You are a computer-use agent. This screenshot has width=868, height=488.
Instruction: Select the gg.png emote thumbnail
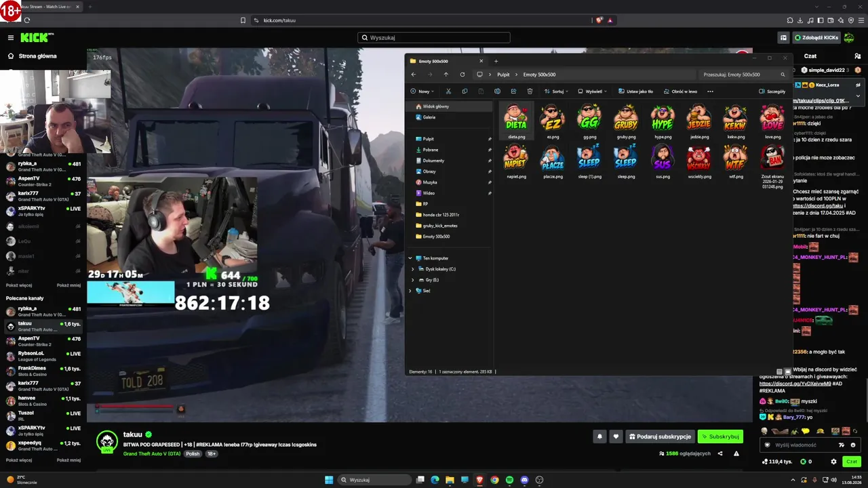coord(589,121)
